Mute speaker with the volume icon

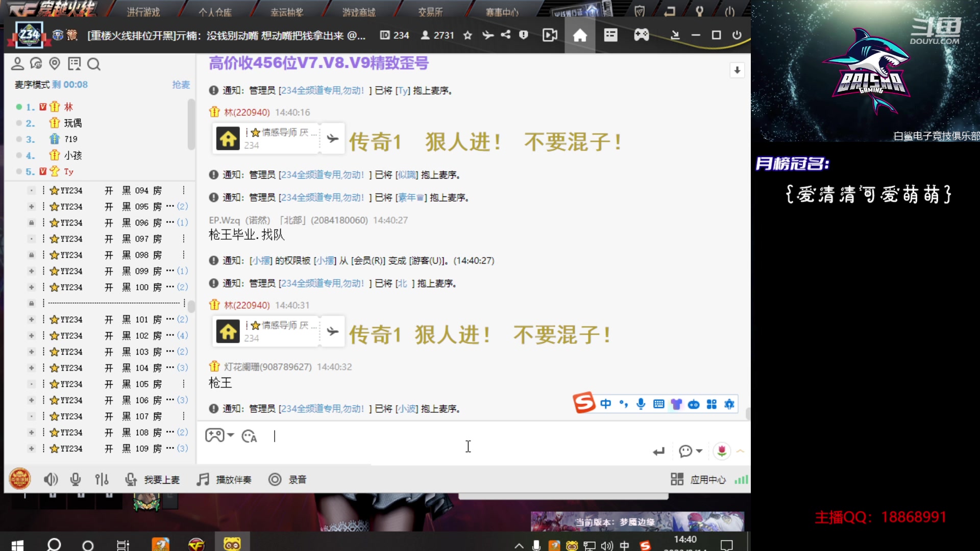point(51,480)
